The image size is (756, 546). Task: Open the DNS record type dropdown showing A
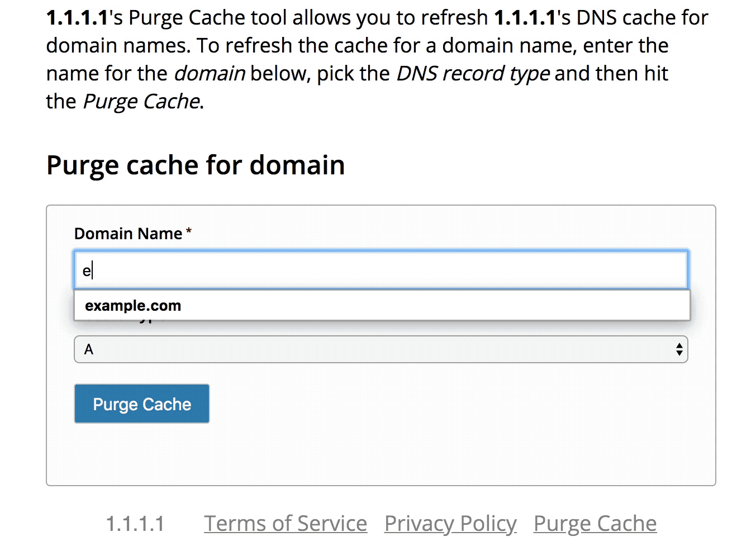point(381,349)
